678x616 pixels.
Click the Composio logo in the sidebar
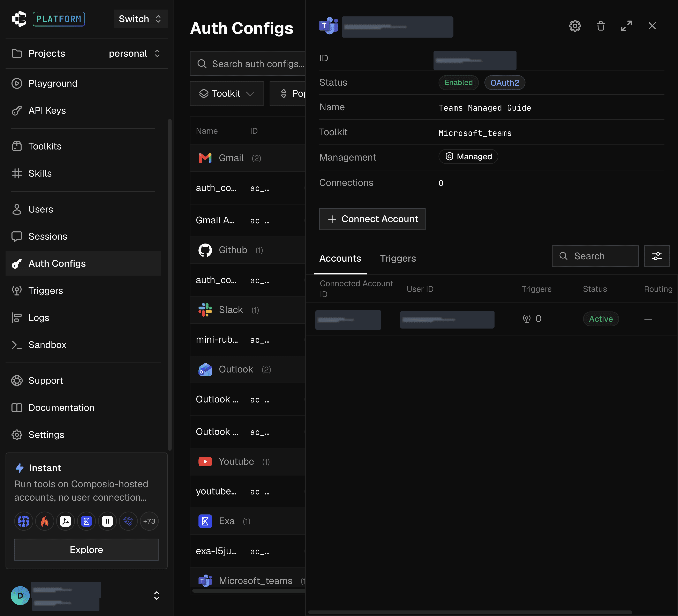pyautogui.click(x=19, y=19)
